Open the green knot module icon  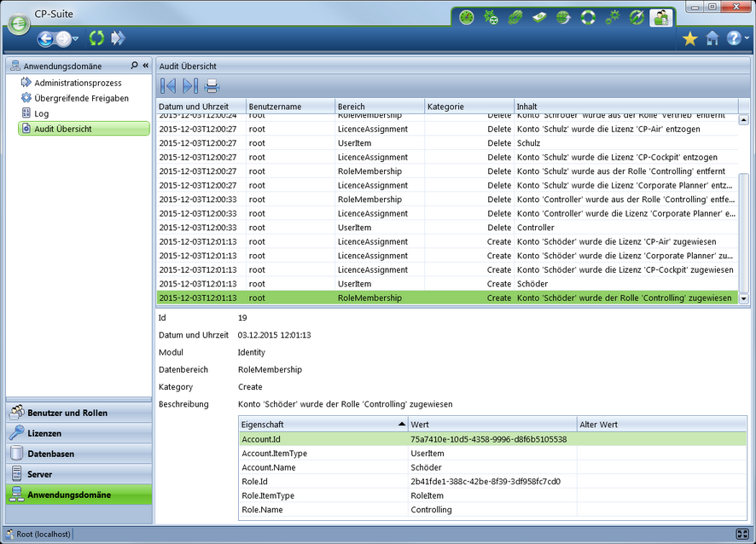515,17
